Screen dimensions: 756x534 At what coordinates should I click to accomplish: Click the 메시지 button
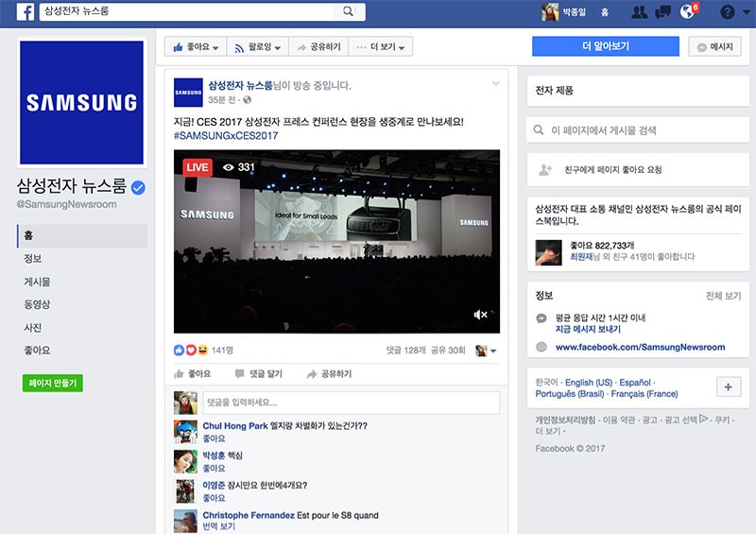(x=715, y=47)
